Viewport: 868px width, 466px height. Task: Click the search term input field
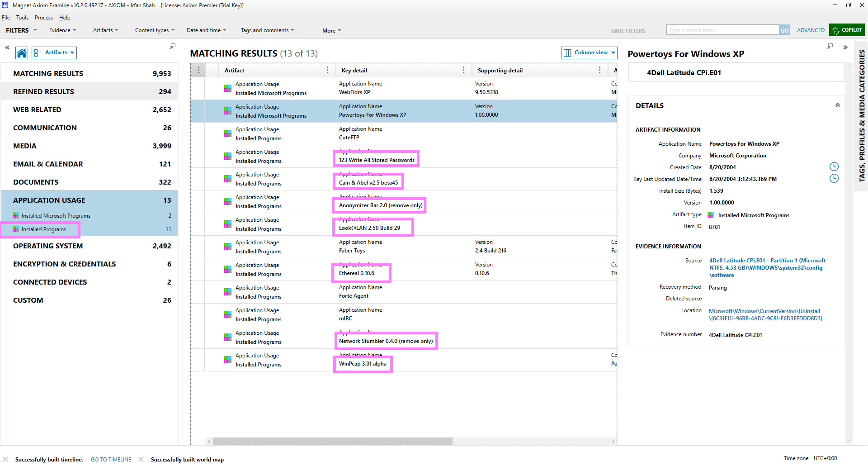point(722,30)
